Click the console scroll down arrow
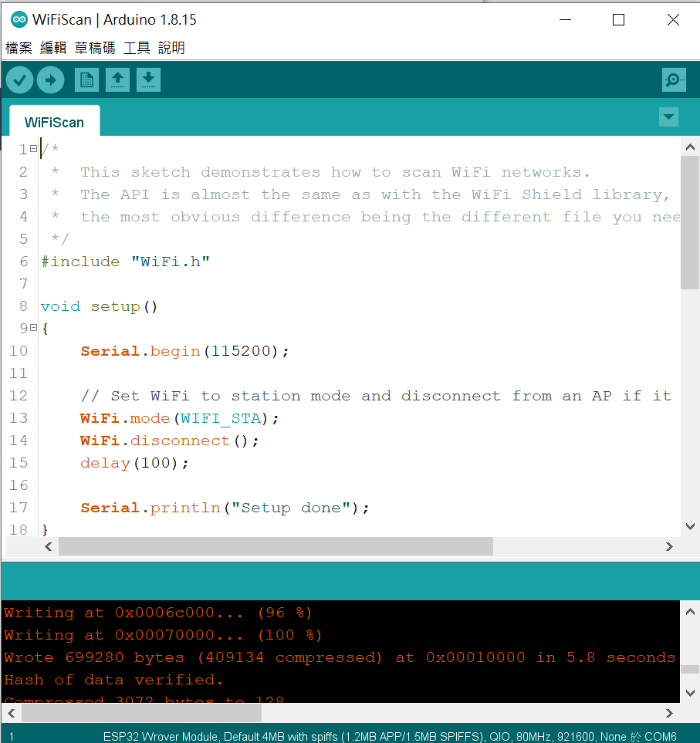Screen dimensions: 700x743 click(690, 692)
